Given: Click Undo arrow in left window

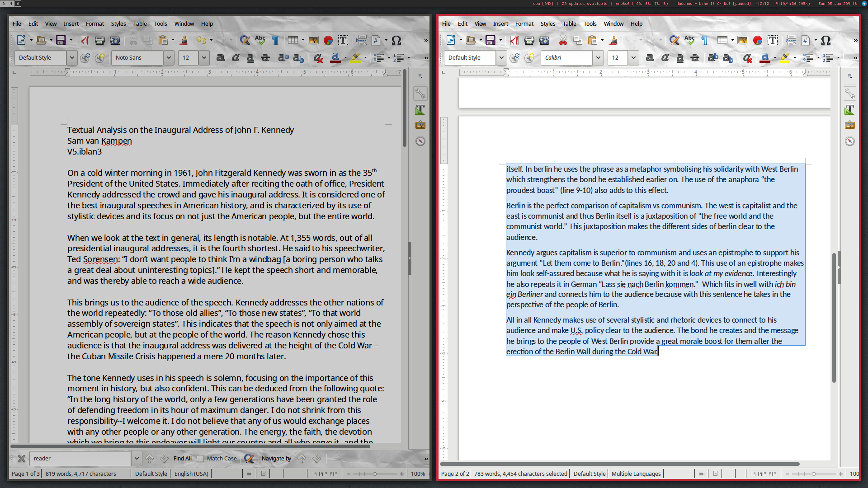Looking at the screenshot, I should click(x=201, y=41).
